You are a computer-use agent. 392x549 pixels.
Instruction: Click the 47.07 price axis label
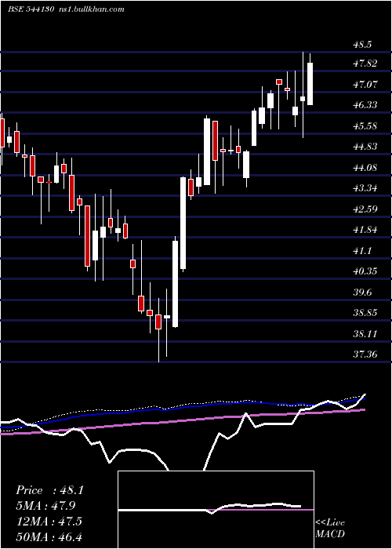[x=365, y=85]
